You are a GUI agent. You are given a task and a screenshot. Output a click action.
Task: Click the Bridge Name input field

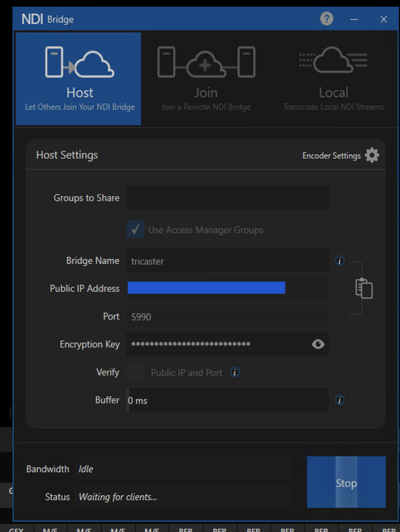point(227,261)
